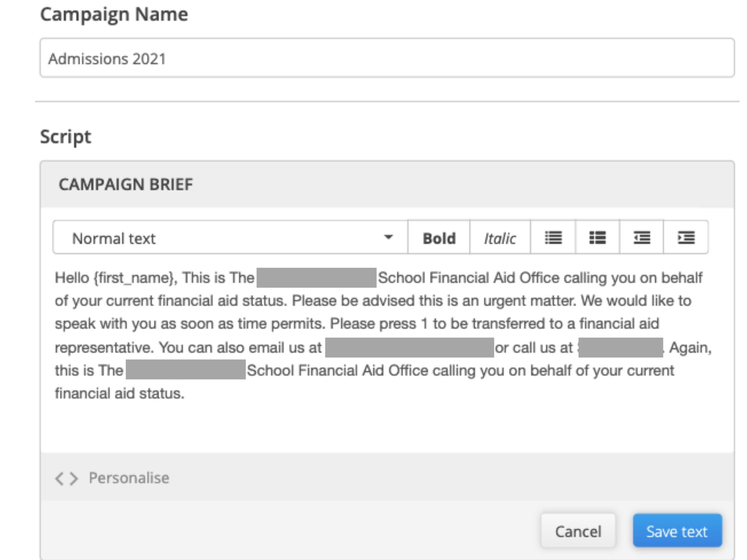Viewport: 747px width, 560px height.
Task: Click the redacted email block after 'email us at'
Action: 409,347
